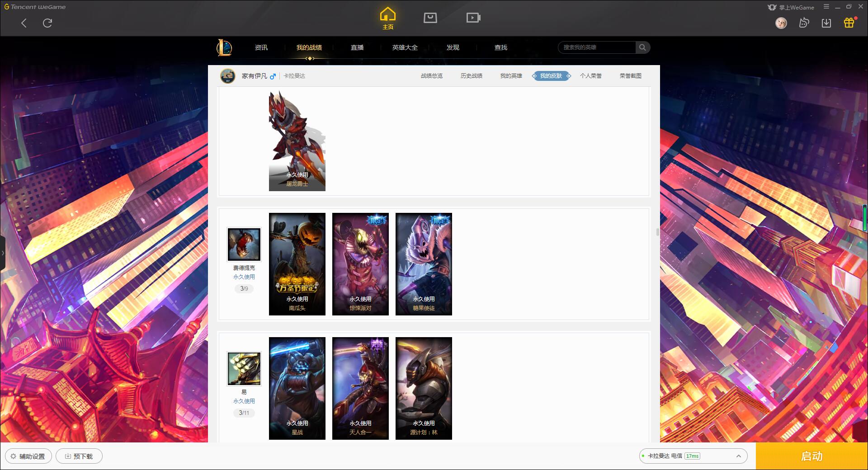Click the 费德提克 champion icon
The image size is (868, 470).
pos(244,244)
